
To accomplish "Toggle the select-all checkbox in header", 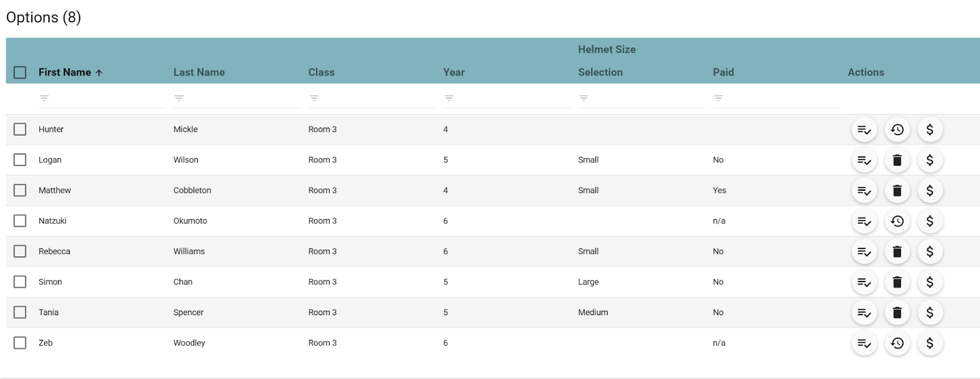I will click(20, 72).
